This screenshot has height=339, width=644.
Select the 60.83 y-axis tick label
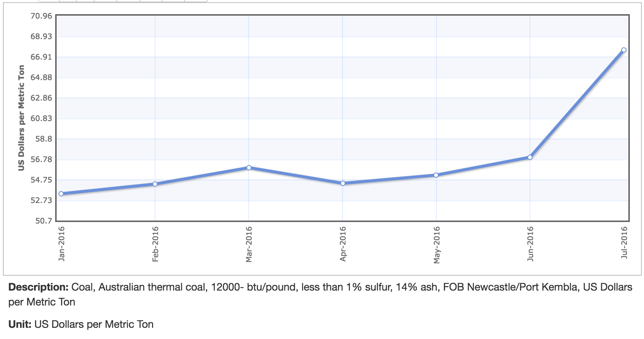click(x=41, y=118)
